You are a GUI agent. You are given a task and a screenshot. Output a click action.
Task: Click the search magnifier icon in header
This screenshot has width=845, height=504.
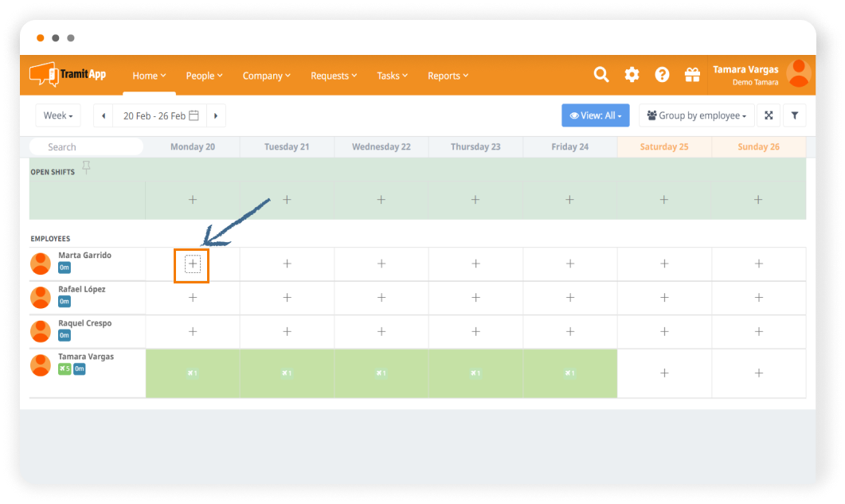601,75
